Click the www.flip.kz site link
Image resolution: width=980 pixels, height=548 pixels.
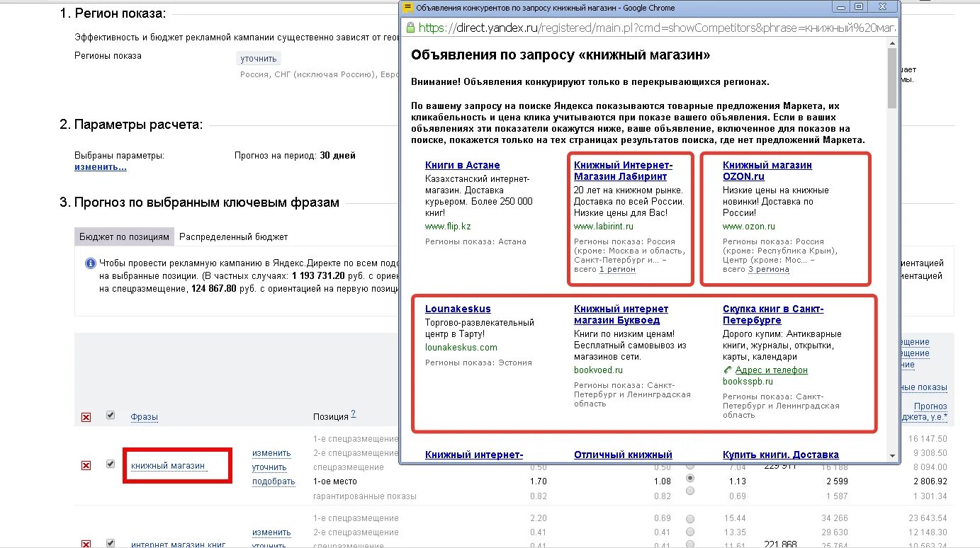click(448, 227)
